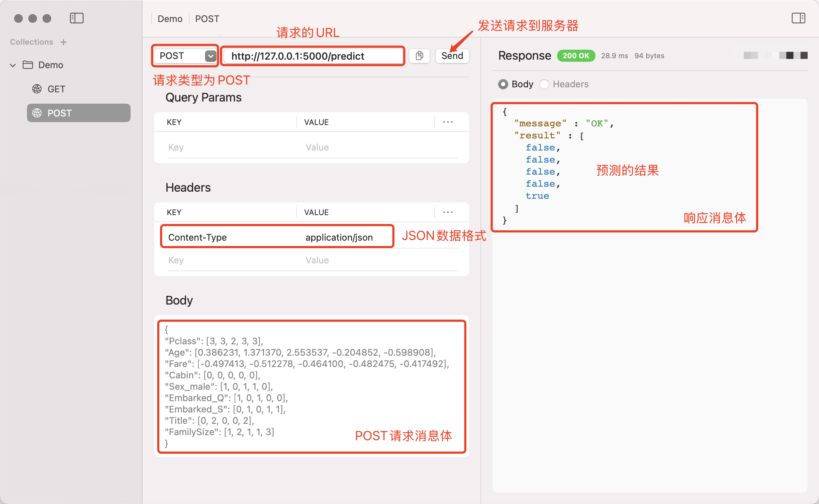Click the Content-Type header key cell
Screen dimensions: 819x504
click(197, 237)
